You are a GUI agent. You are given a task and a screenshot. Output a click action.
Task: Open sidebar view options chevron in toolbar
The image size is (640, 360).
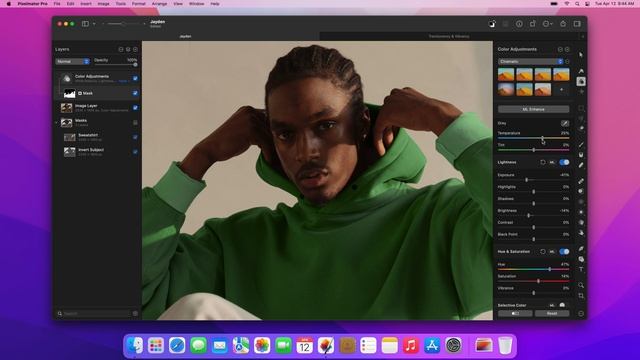coord(94,24)
